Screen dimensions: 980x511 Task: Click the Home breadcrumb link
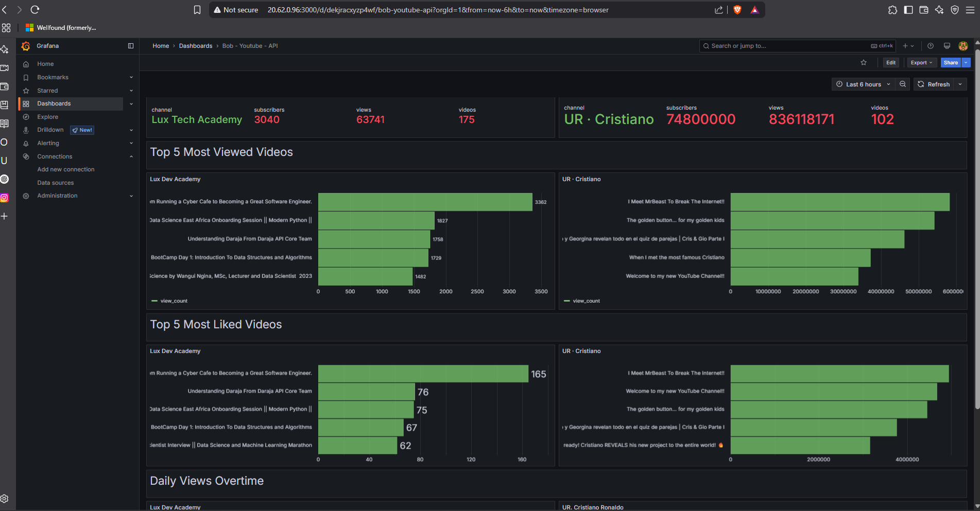pos(161,46)
